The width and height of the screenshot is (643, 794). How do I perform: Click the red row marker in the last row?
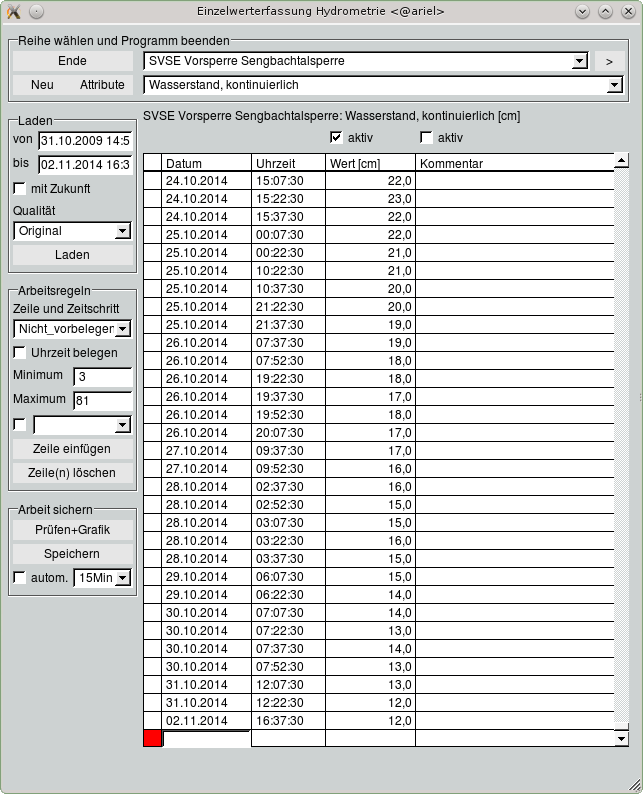(x=152, y=738)
